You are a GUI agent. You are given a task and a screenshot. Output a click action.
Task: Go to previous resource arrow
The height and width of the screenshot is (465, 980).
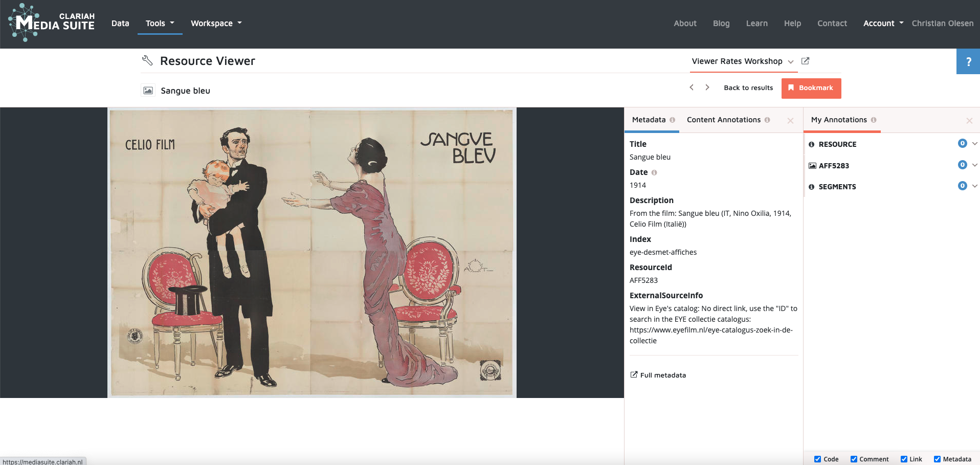point(692,87)
